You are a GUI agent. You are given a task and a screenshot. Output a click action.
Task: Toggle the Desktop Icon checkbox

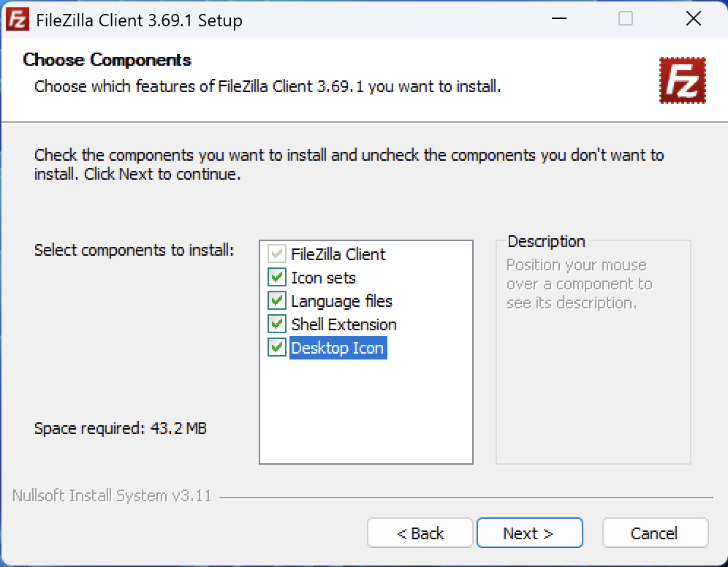pyautogui.click(x=277, y=348)
